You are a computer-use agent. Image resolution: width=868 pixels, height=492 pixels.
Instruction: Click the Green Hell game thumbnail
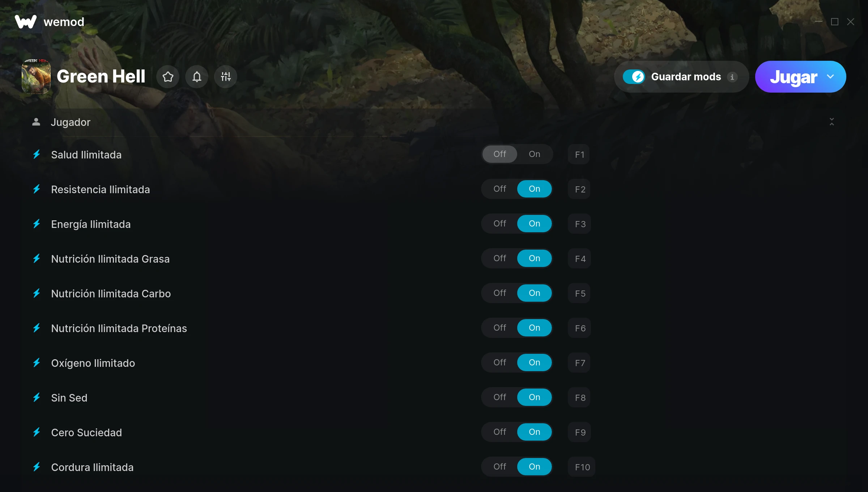coord(36,76)
